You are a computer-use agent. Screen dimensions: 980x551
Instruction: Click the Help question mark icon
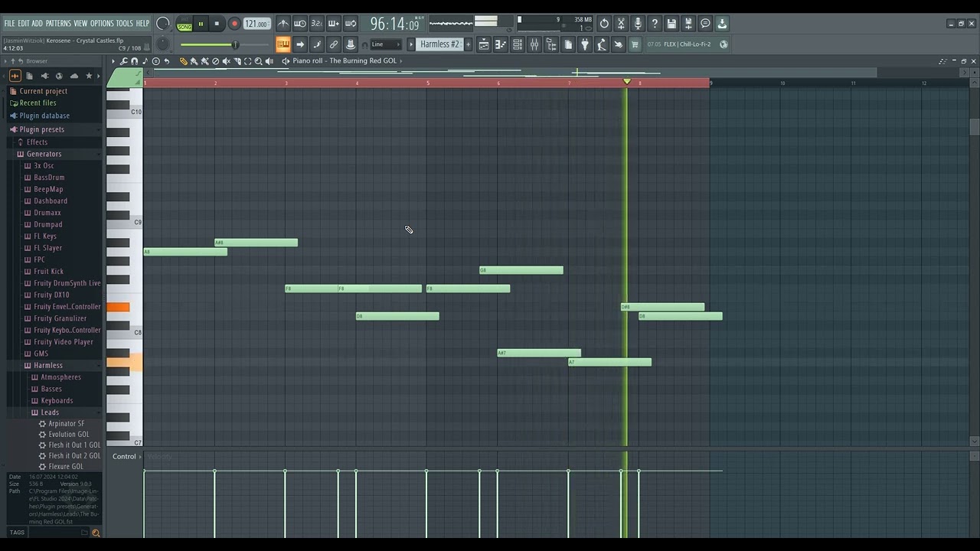655,24
